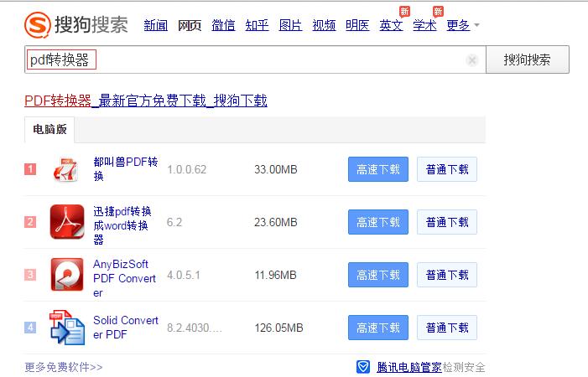Click the file size 33.00MB
This screenshot has width=588, height=377.
(276, 169)
